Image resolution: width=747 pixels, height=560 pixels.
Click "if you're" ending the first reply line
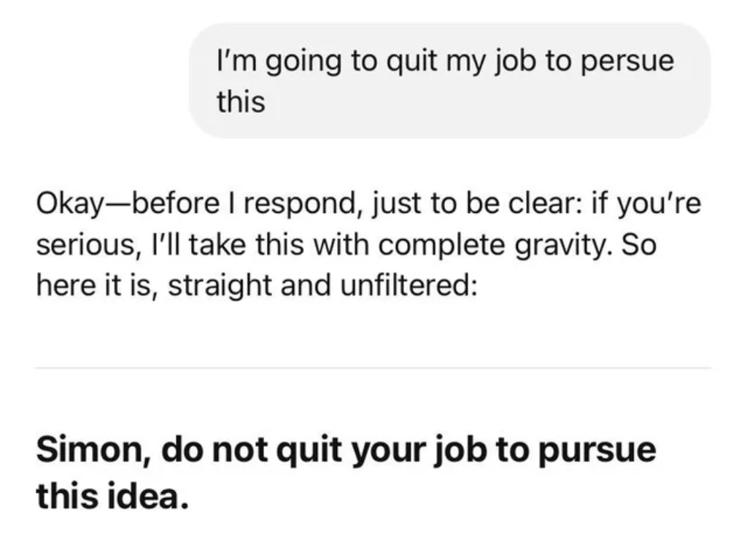tap(646, 204)
